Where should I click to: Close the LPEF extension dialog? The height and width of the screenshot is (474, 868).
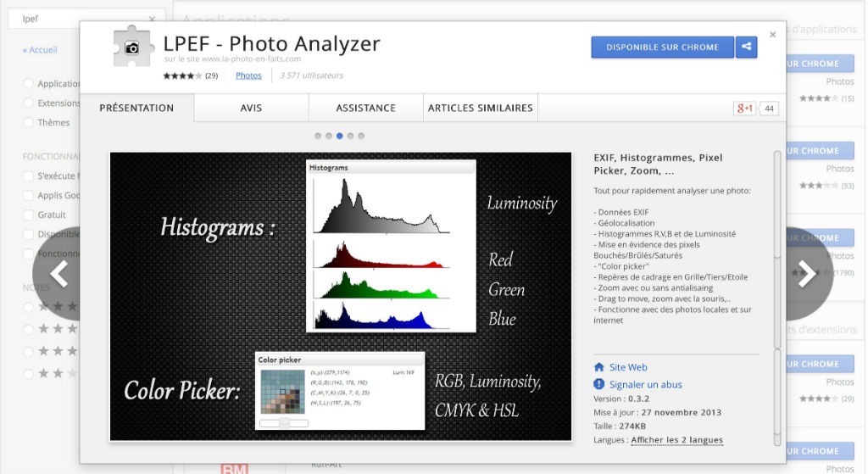[773, 35]
